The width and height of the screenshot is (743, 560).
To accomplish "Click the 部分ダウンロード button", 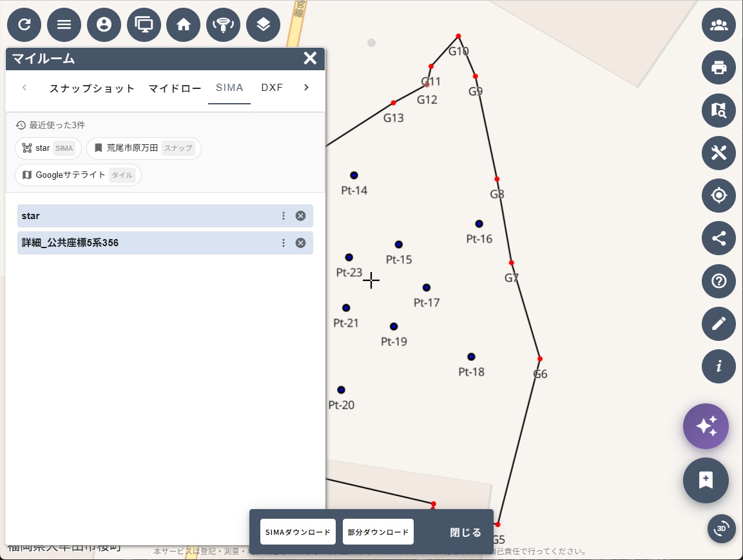I will [378, 532].
